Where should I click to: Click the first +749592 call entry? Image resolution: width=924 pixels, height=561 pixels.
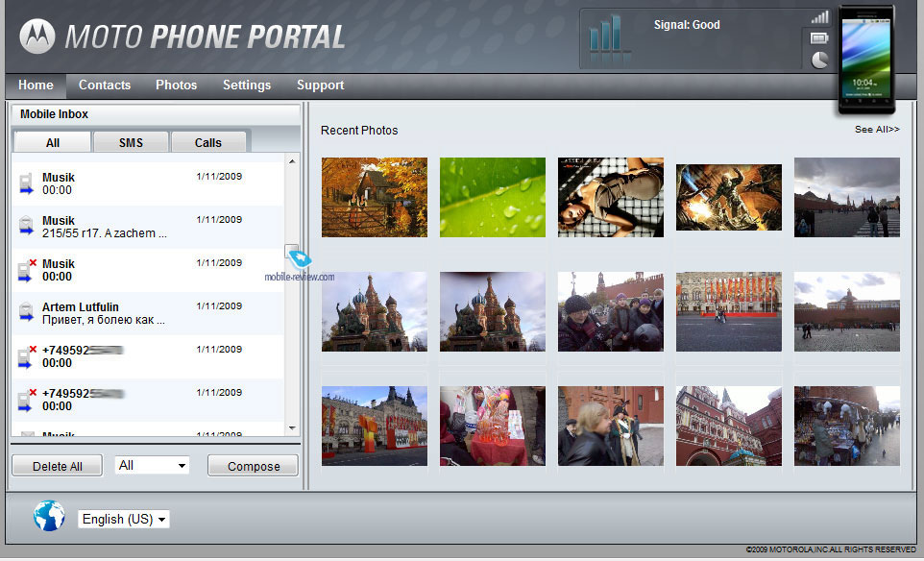pos(147,357)
